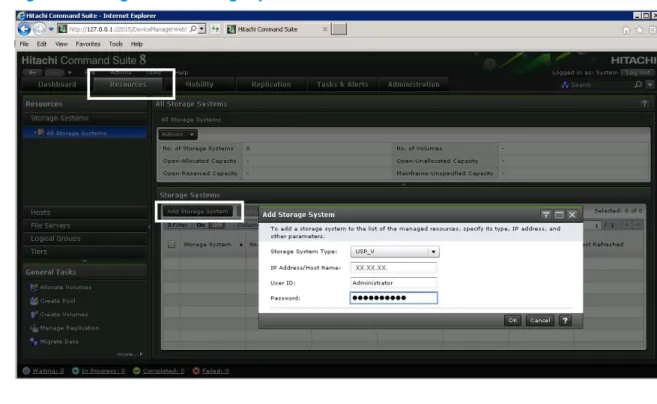Open the recent pages dropdown arrow

[x=51, y=29]
